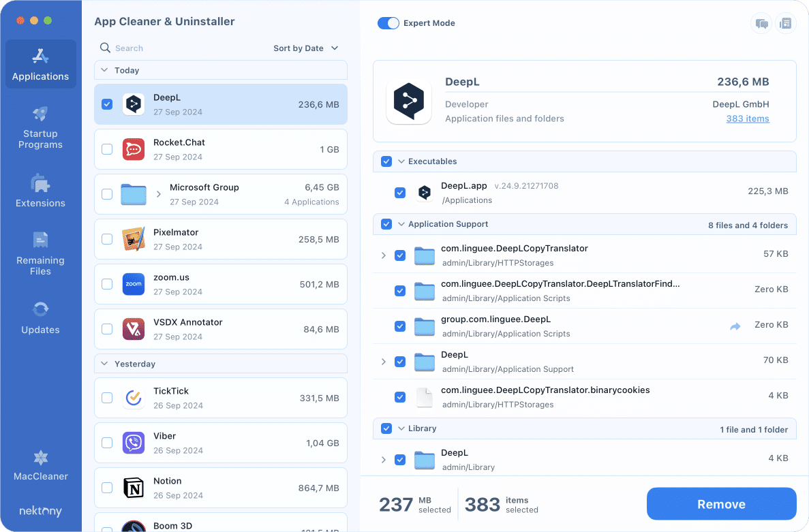
Task: Uncheck the Library category checkbox
Action: 386,428
